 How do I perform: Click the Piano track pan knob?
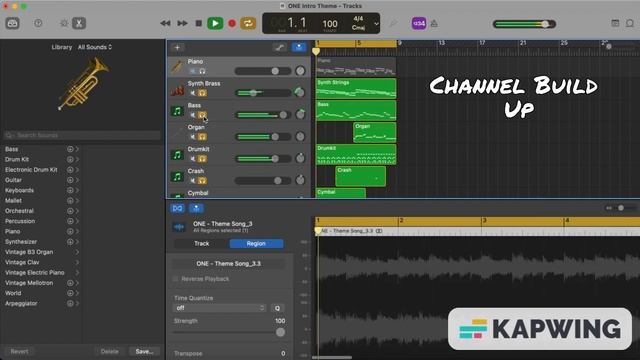point(300,71)
